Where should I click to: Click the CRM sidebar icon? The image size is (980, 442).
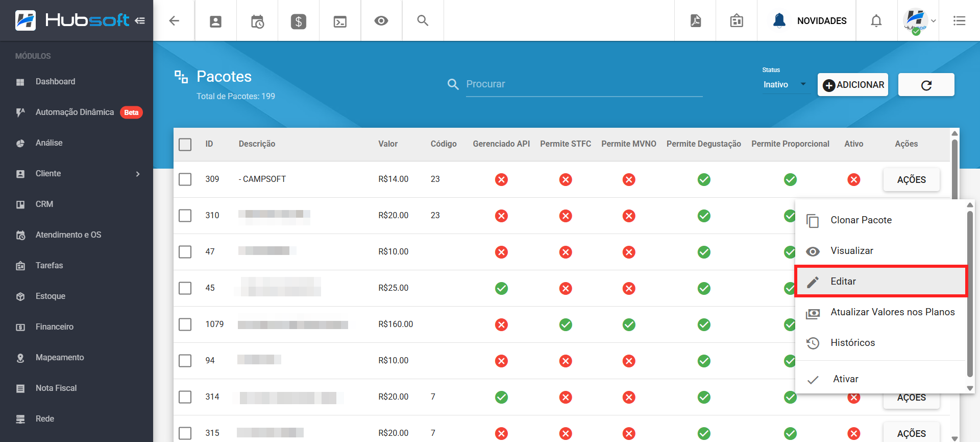(20, 204)
